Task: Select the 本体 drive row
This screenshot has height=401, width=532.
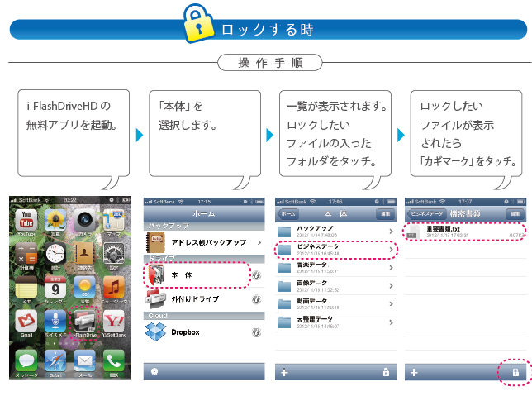Action: pos(204,275)
